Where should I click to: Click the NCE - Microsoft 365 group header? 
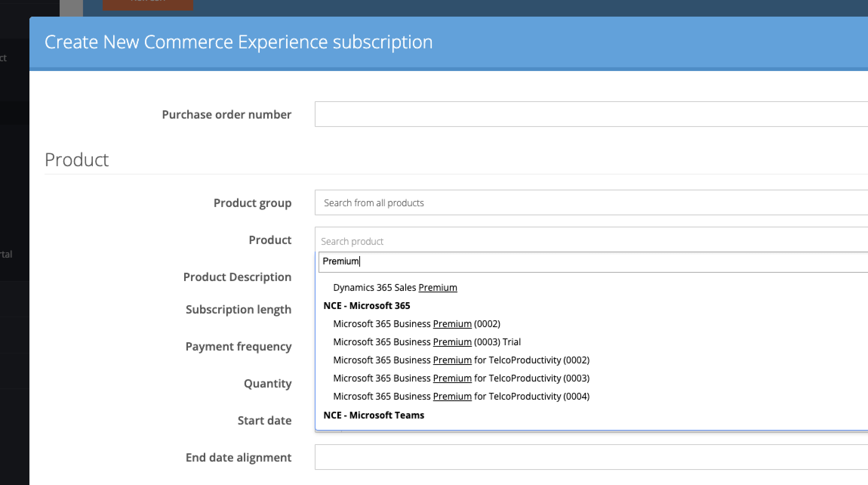tap(366, 306)
